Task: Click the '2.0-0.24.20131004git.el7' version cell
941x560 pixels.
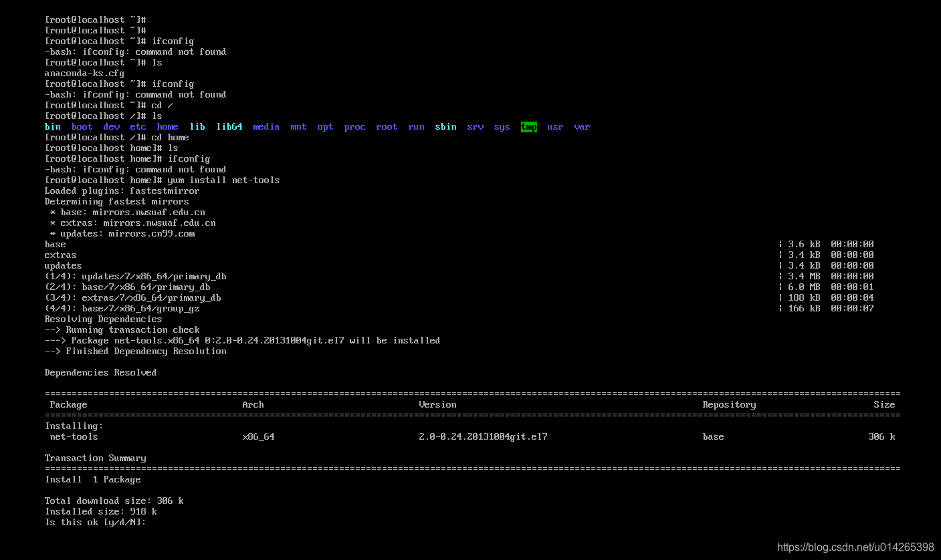Action: pyautogui.click(x=484, y=437)
